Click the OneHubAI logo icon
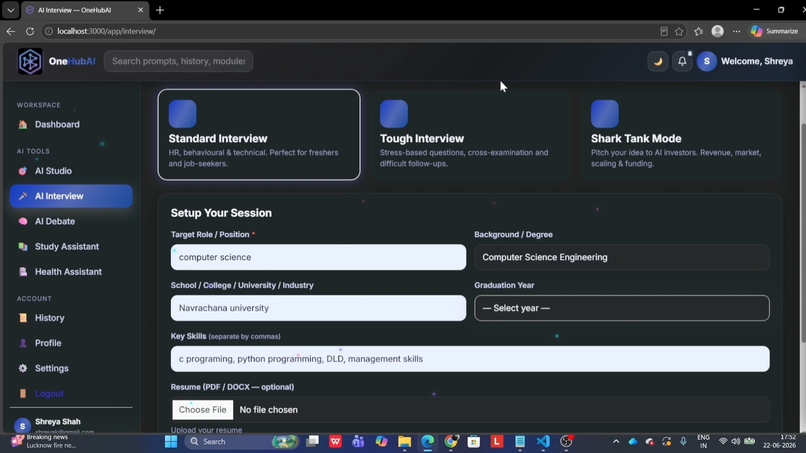Screen dimensions: 806x453 tap(30, 61)
